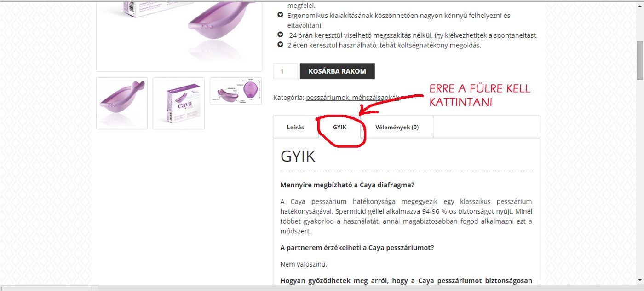Click the quantity input field

[286, 71]
